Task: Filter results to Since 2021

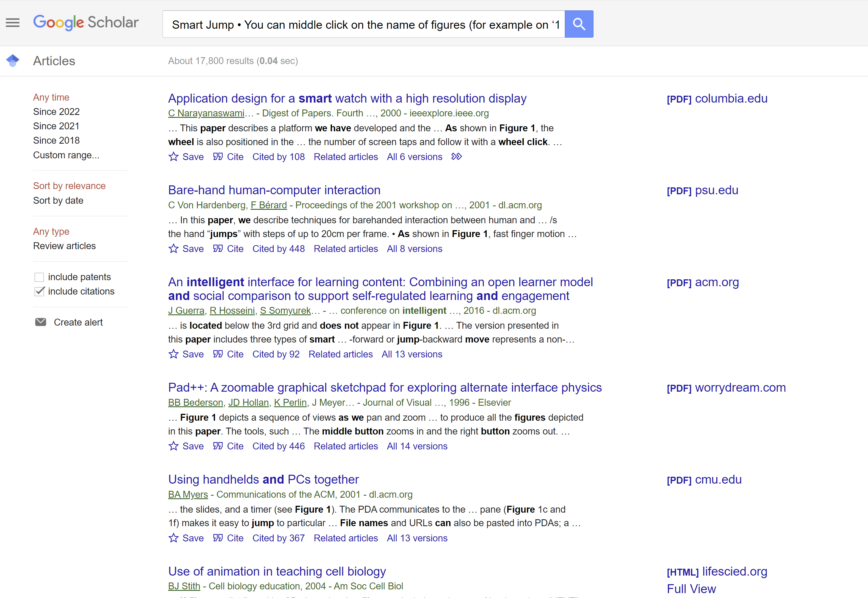Action: point(56,126)
